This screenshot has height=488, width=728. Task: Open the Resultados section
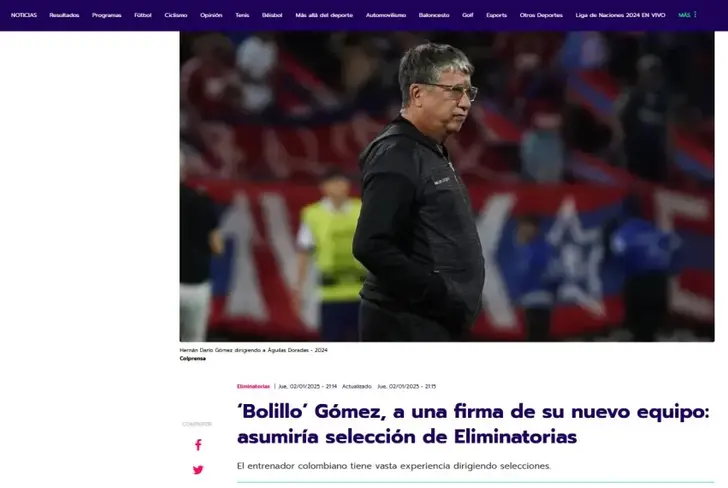(x=64, y=15)
